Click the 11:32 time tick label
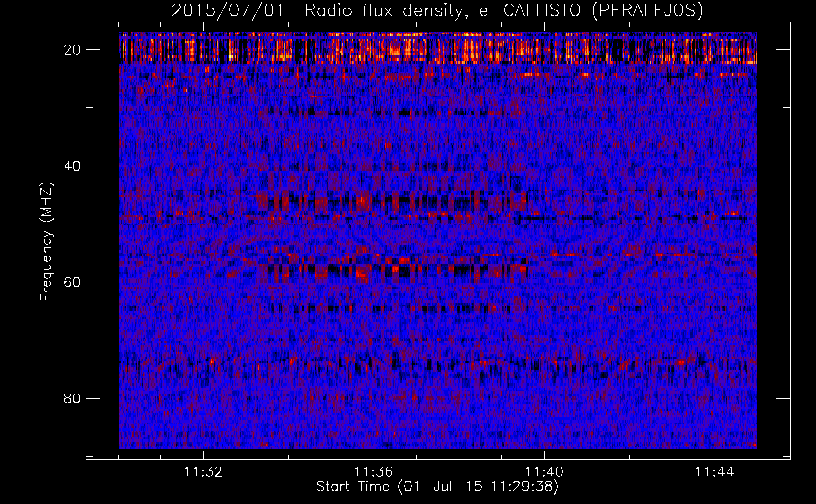This screenshot has width=816, height=504. coord(203,472)
